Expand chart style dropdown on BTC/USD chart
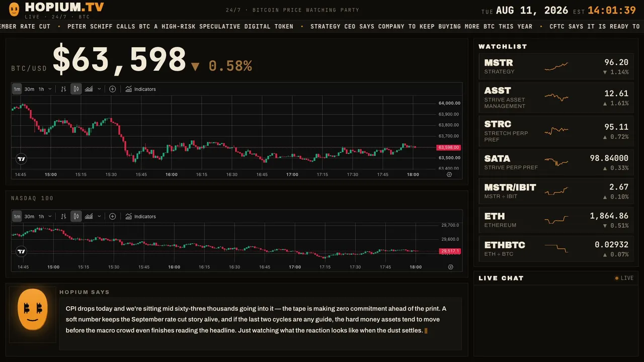Screen dimensions: 644x362 coord(99,89)
